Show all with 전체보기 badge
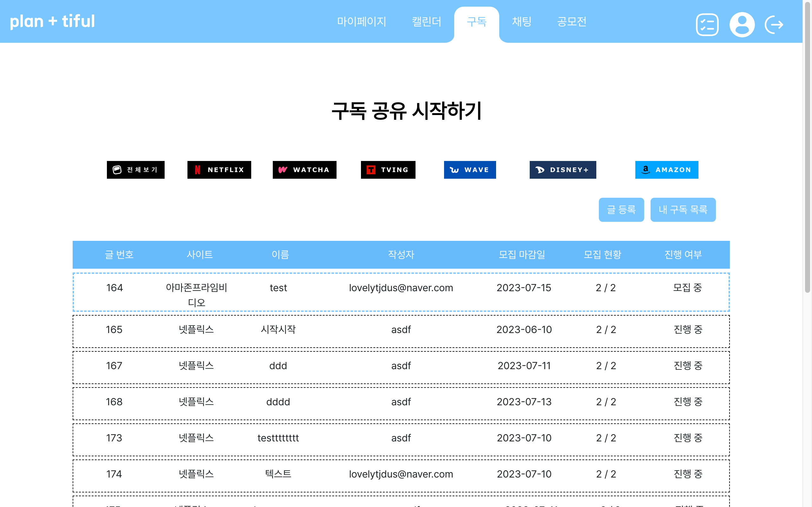812x507 pixels. pyautogui.click(x=135, y=170)
